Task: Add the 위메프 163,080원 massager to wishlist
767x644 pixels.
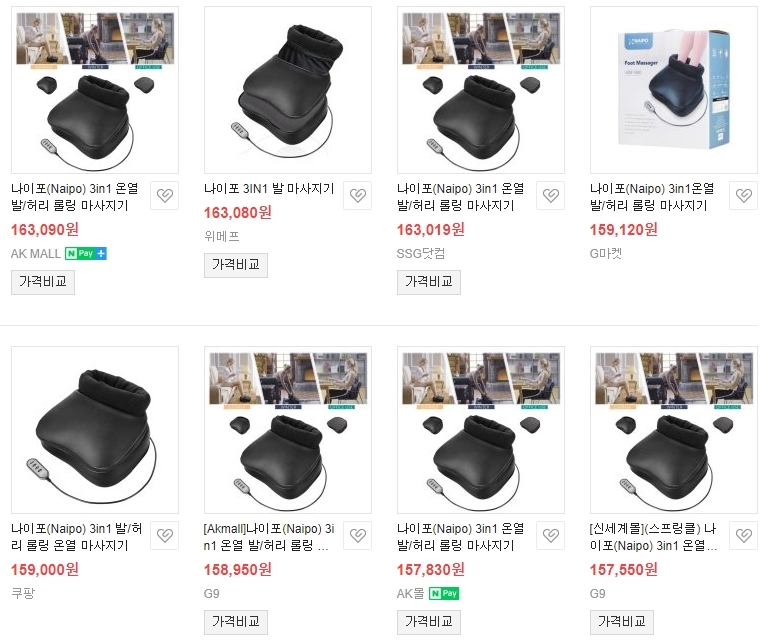Action: [x=358, y=196]
